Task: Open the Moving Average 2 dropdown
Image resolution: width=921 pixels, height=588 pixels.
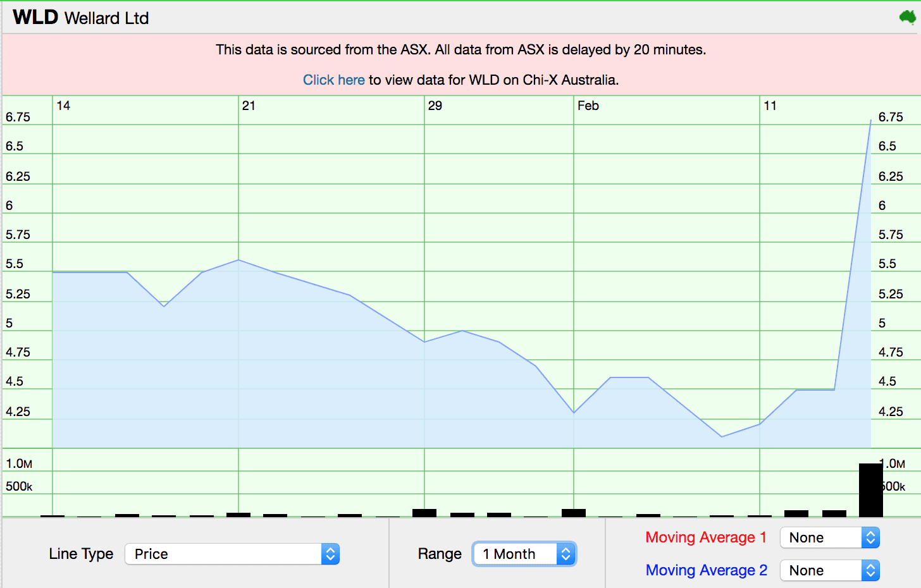Action: point(830,570)
